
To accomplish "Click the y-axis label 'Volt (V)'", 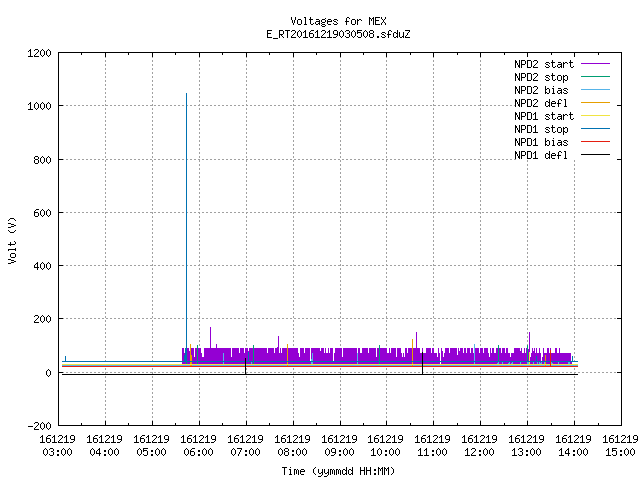I will (12, 241).
